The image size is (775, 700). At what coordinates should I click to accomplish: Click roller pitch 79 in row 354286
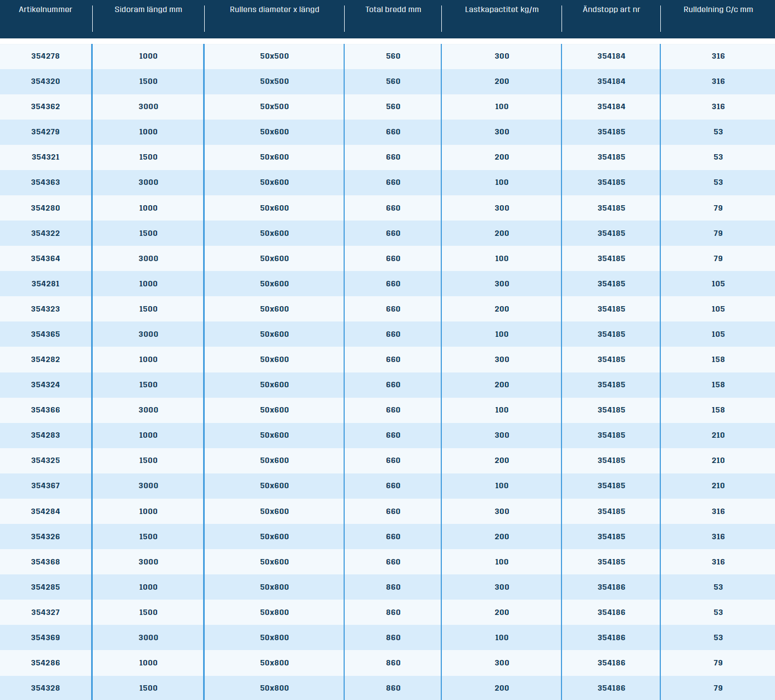(718, 663)
